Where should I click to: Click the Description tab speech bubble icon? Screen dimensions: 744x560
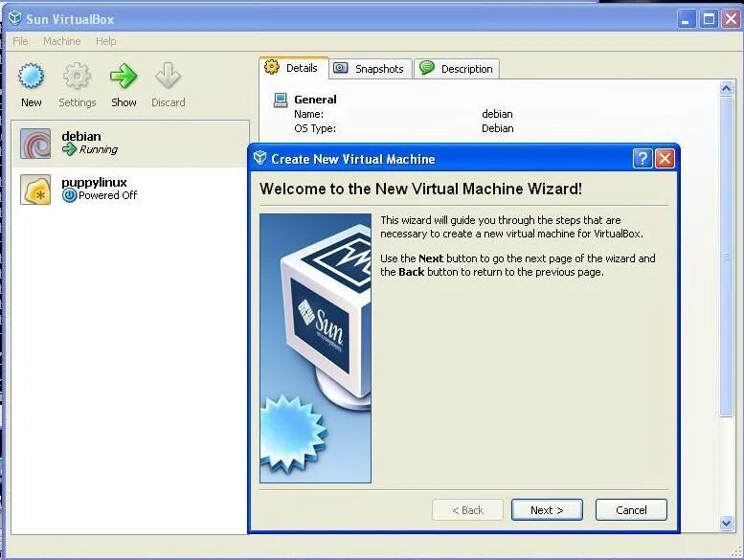point(426,67)
